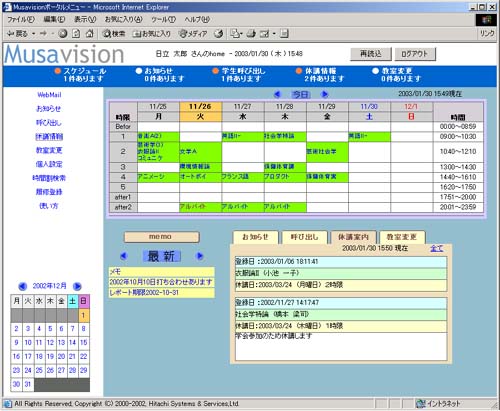
Task: Click the Refresh page toolbar icon
Action: click(76, 34)
